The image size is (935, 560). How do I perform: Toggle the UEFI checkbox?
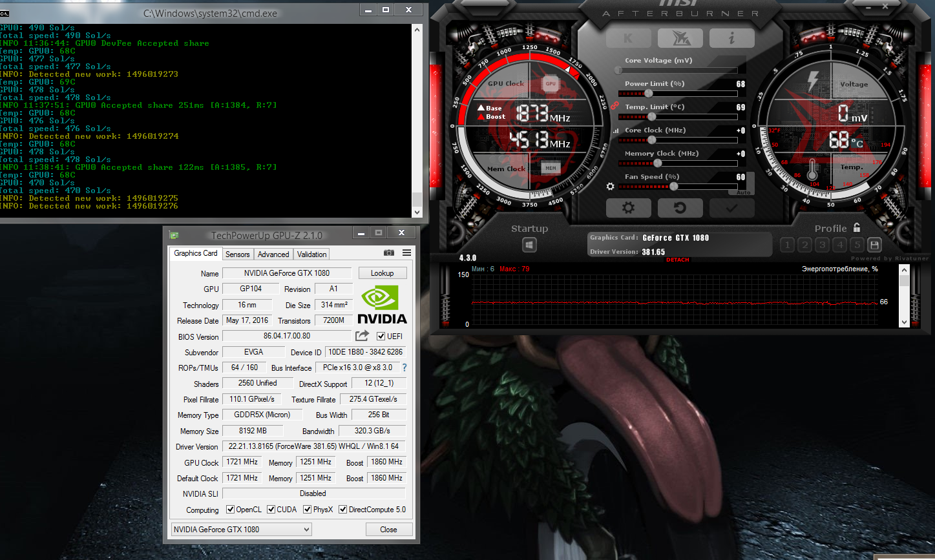click(x=381, y=336)
